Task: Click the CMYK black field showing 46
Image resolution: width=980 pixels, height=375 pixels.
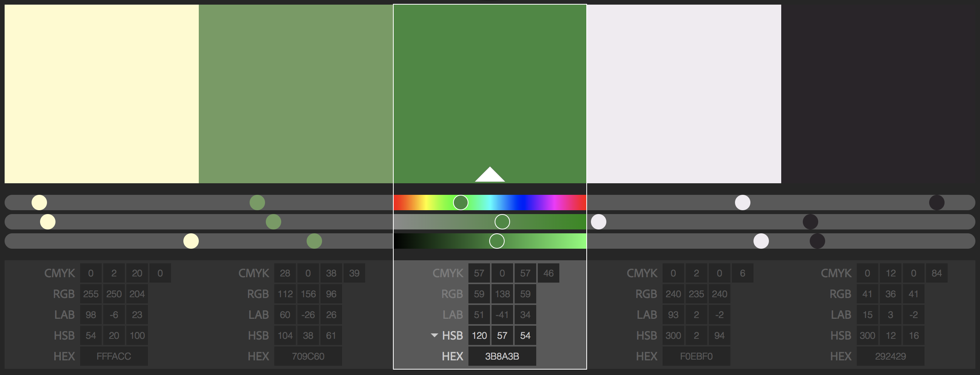Action: [549, 273]
